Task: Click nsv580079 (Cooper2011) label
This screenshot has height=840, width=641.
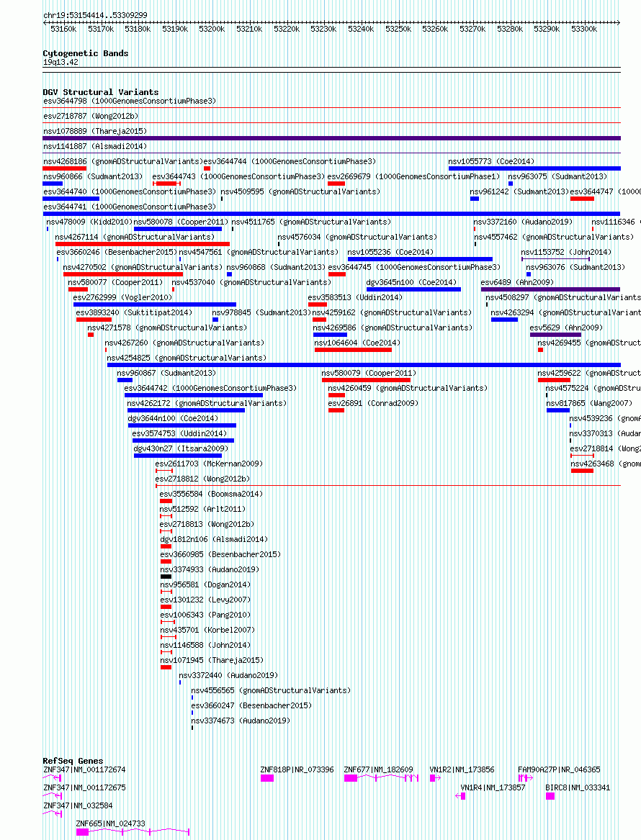Action: [369, 373]
